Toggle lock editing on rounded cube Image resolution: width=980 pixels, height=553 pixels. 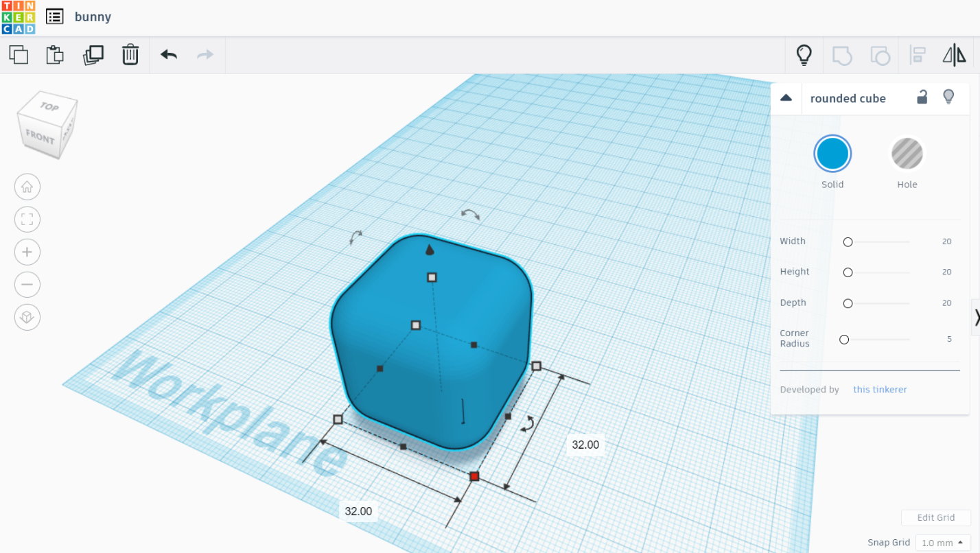click(x=922, y=97)
